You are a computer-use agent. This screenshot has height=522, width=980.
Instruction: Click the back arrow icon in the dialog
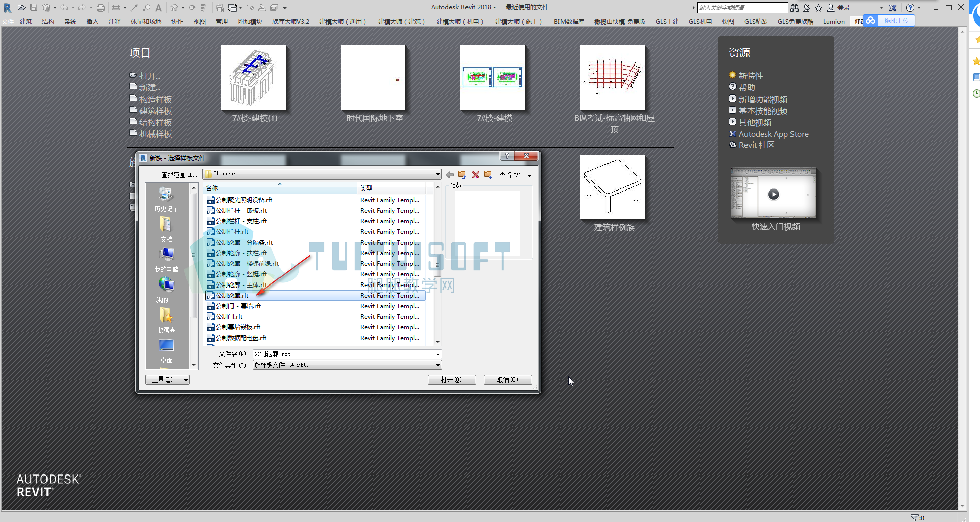coord(450,175)
